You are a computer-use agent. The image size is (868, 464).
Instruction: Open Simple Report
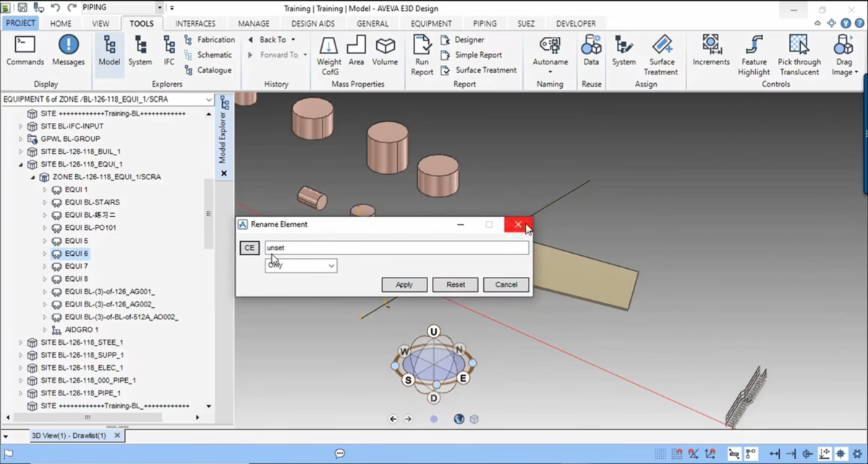tap(472, 55)
